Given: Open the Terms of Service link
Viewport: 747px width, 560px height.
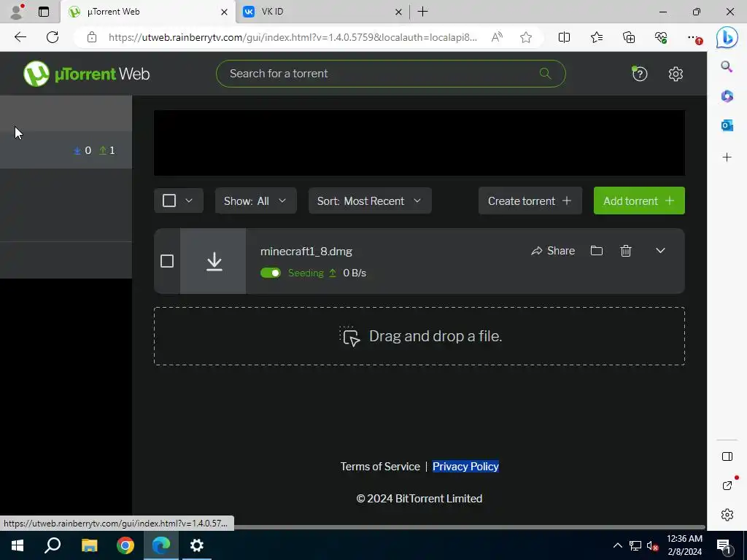Looking at the screenshot, I should (x=380, y=466).
